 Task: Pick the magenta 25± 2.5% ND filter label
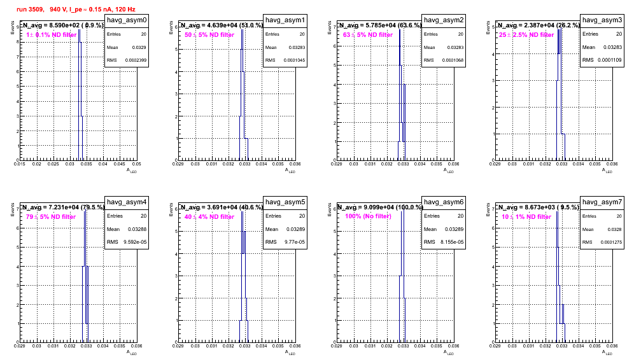[x=526, y=35]
